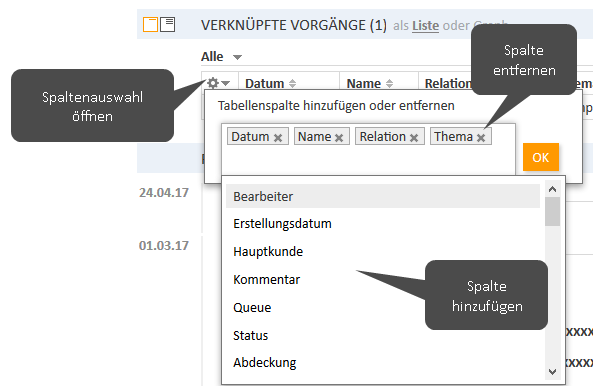Open the Alle filter dropdown
The height and width of the screenshot is (386, 596).
tap(221, 57)
